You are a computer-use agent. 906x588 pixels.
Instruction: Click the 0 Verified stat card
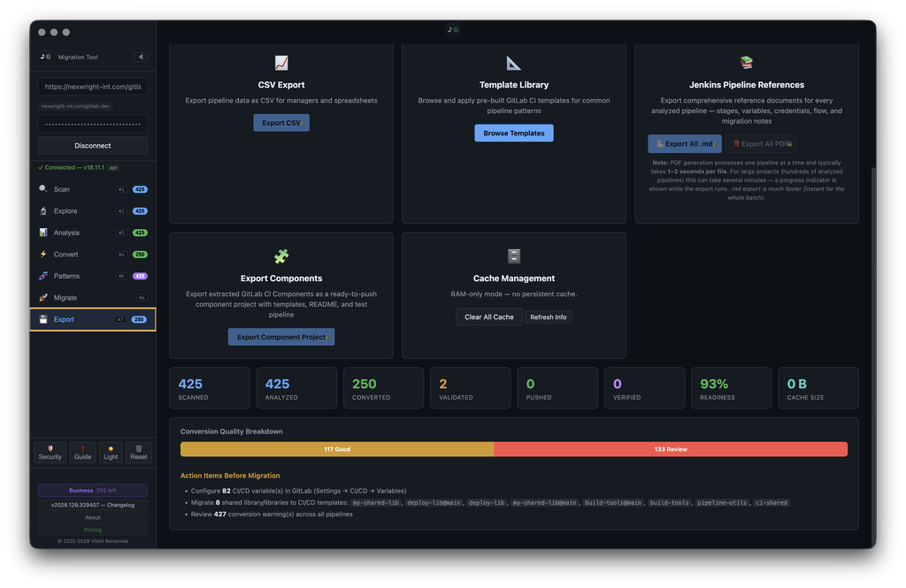pos(644,388)
